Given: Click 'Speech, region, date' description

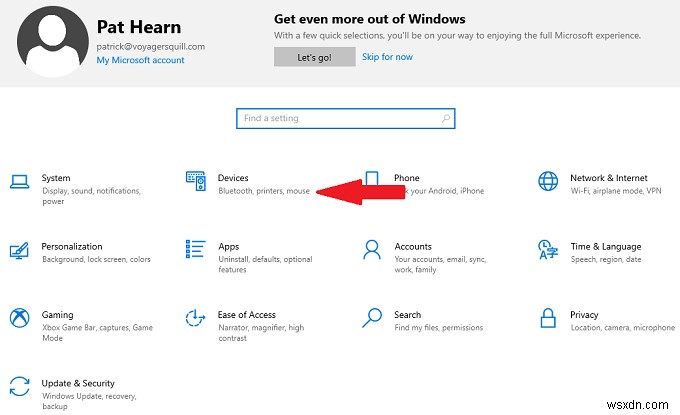Looking at the screenshot, I should pos(606,259).
